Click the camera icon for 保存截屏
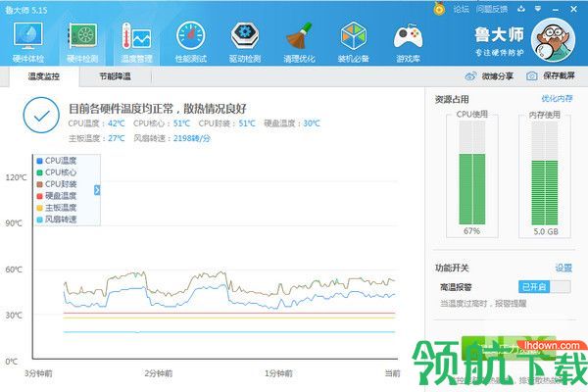This screenshot has height=392, width=588. tap(532, 76)
